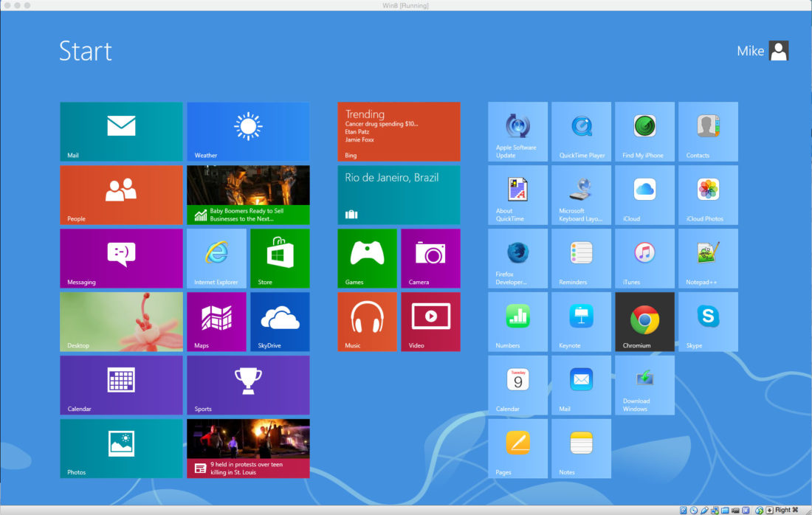The image size is (812, 515).
Task: Open the Windows Store tile
Action: [x=280, y=258]
